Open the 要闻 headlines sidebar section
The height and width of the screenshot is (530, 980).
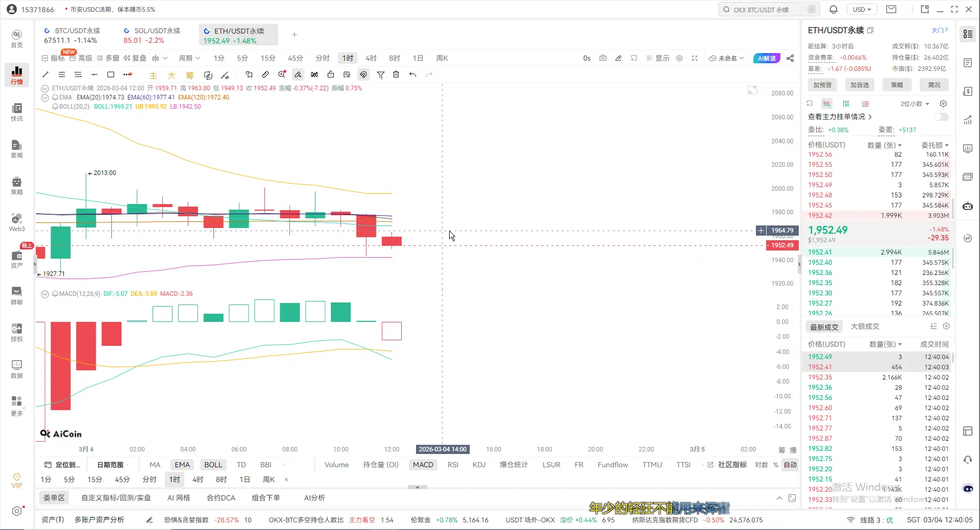(17, 149)
